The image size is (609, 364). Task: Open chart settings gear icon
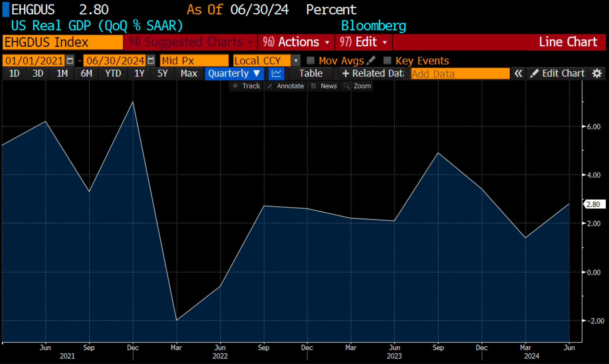tap(597, 73)
